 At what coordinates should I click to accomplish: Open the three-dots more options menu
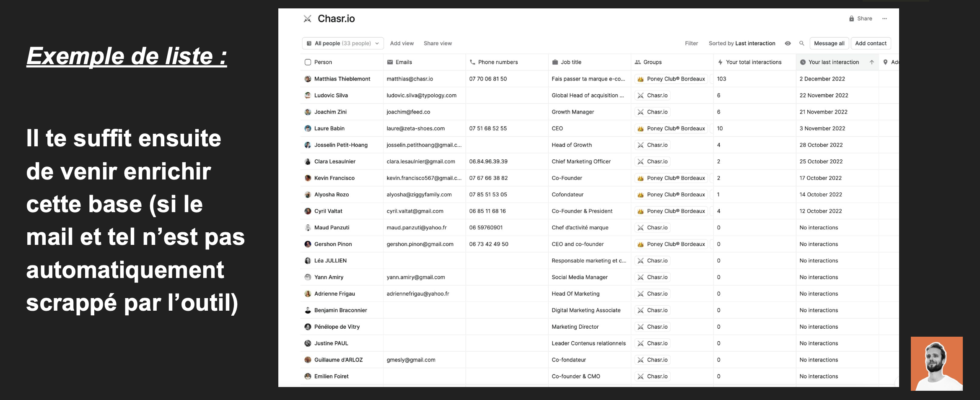[884, 18]
